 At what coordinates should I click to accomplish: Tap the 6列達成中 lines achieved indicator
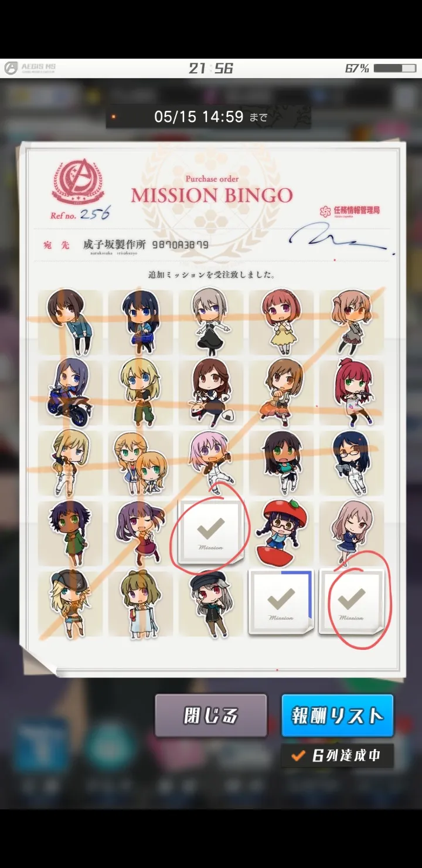pyautogui.click(x=337, y=755)
